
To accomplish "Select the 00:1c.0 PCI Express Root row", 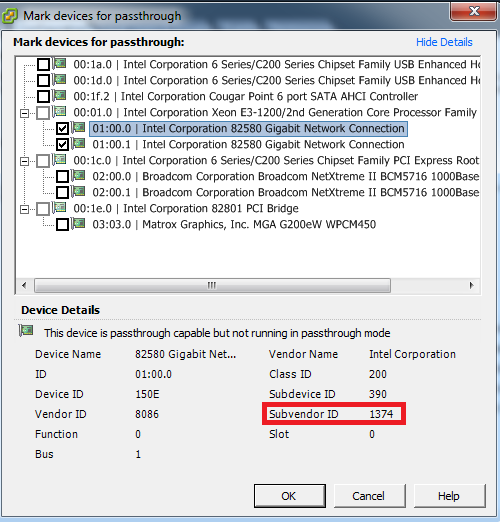I will pyautogui.click(x=276, y=160).
